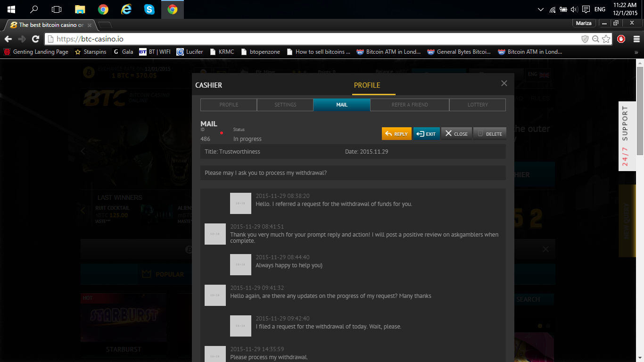Open BT | WIFI bookmark
This screenshot has width=644, height=362.
[x=155, y=52]
